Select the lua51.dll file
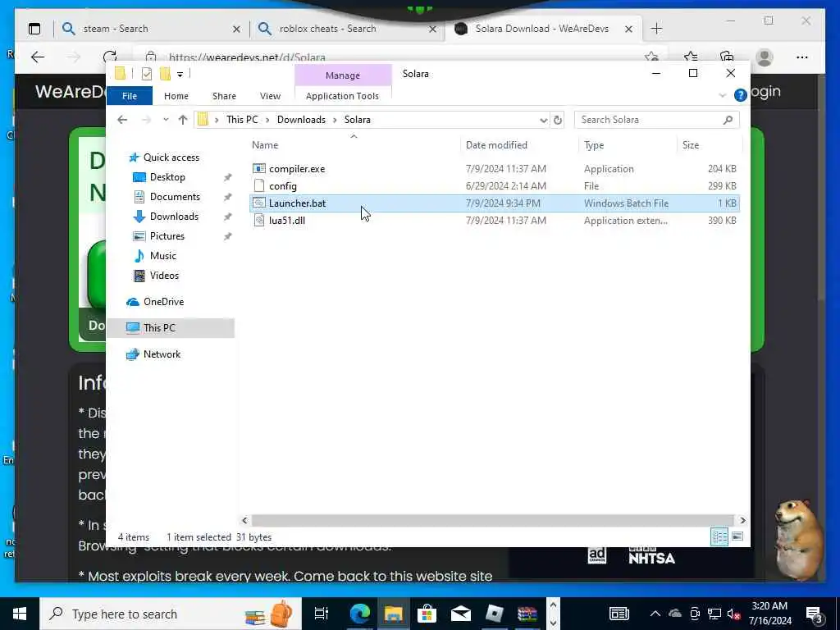840x630 pixels. pos(286,220)
